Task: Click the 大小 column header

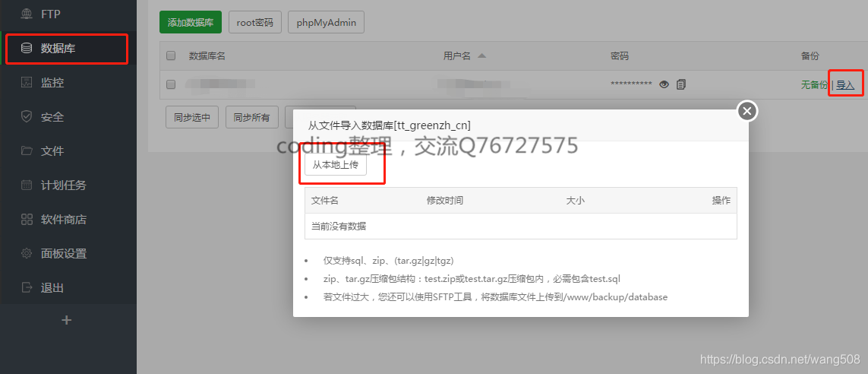Action: (575, 201)
